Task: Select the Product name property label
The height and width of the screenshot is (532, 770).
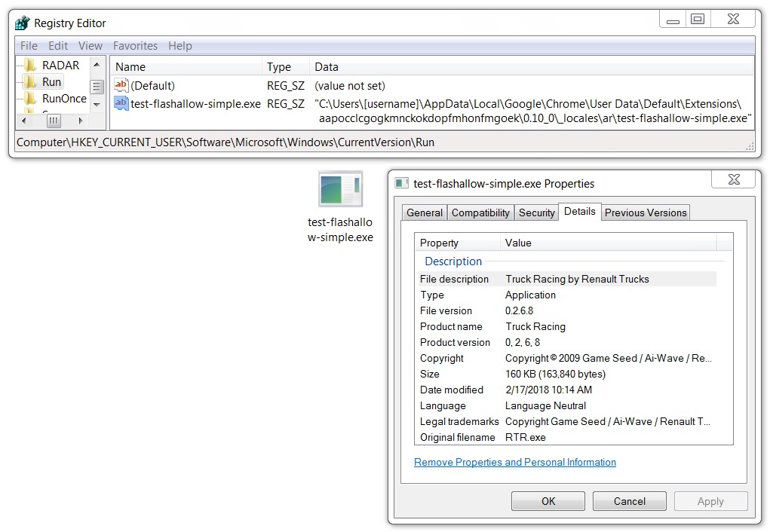Action: [451, 326]
